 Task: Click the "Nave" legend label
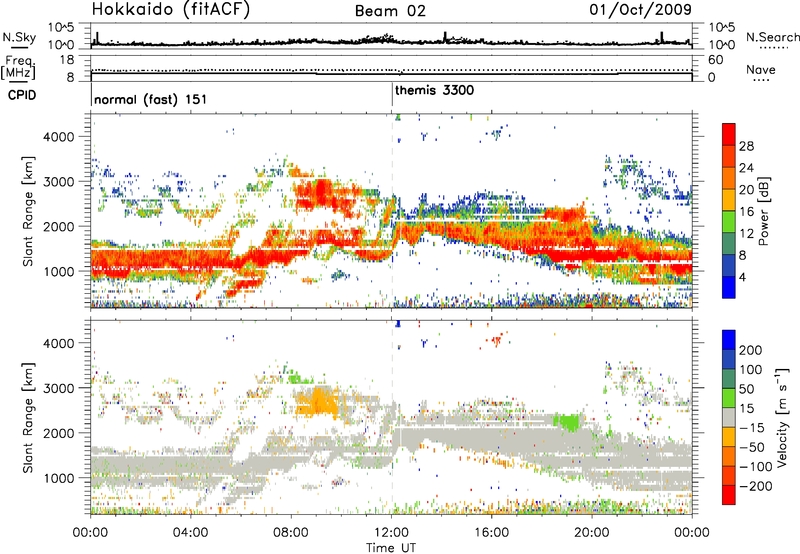(x=761, y=69)
